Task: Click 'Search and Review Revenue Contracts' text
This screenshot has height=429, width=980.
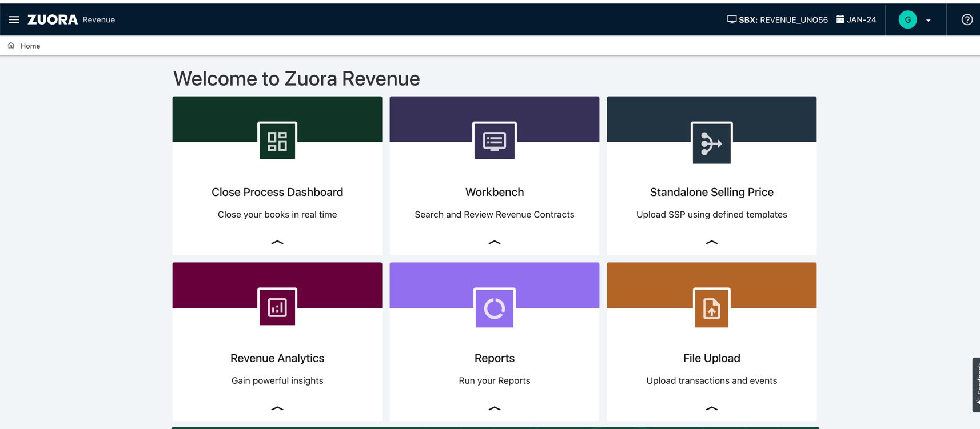Action: (x=495, y=215)
